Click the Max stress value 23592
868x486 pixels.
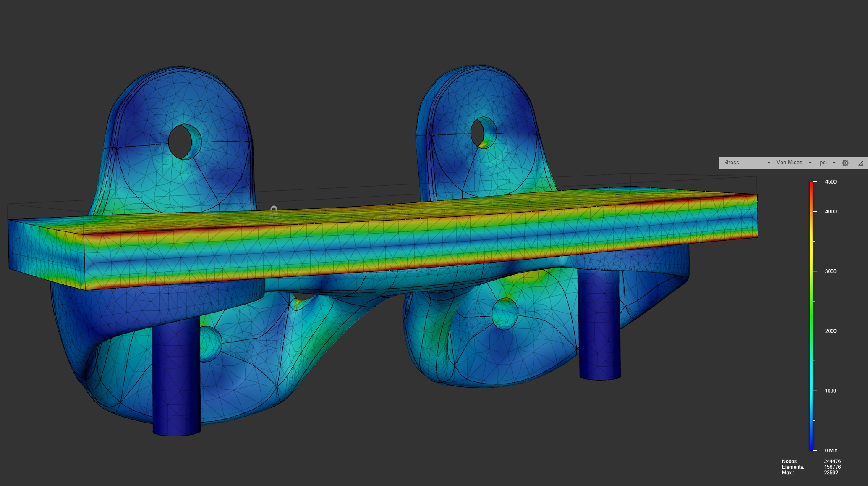(x=831, y=473)
